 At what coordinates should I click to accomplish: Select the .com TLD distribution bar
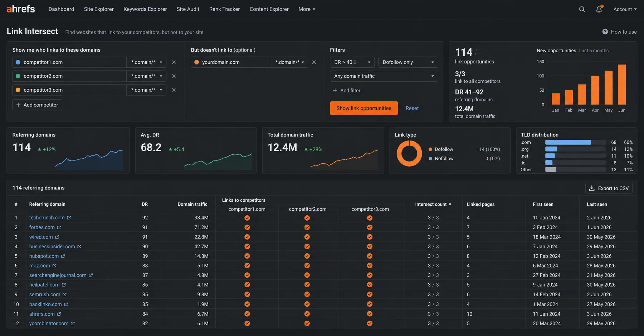(x=568, y=143)
